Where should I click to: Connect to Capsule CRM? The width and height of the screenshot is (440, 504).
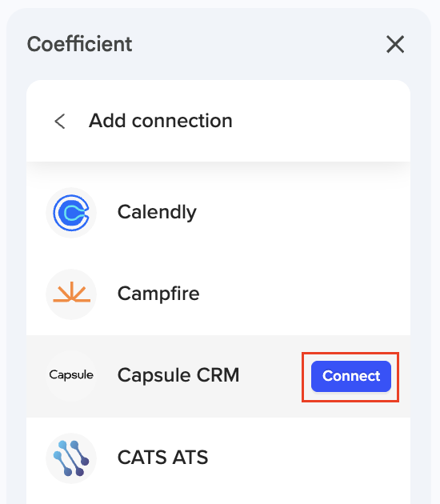[351, 376]
